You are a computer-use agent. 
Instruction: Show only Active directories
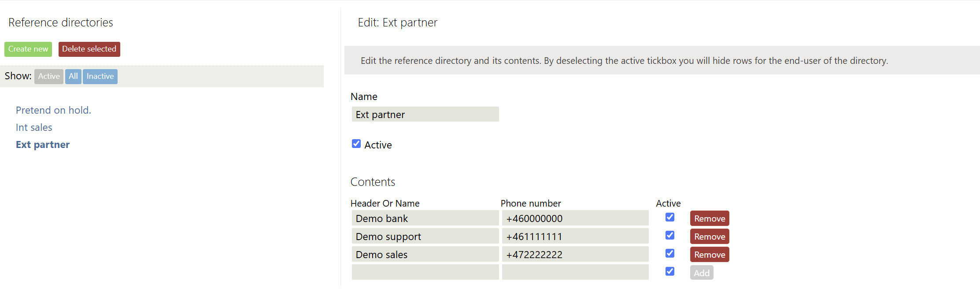(x=48, y=76)
